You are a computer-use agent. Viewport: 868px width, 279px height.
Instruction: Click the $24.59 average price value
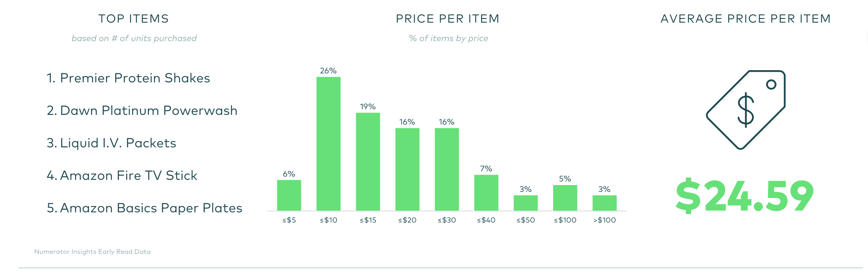[x=745, y=196]
